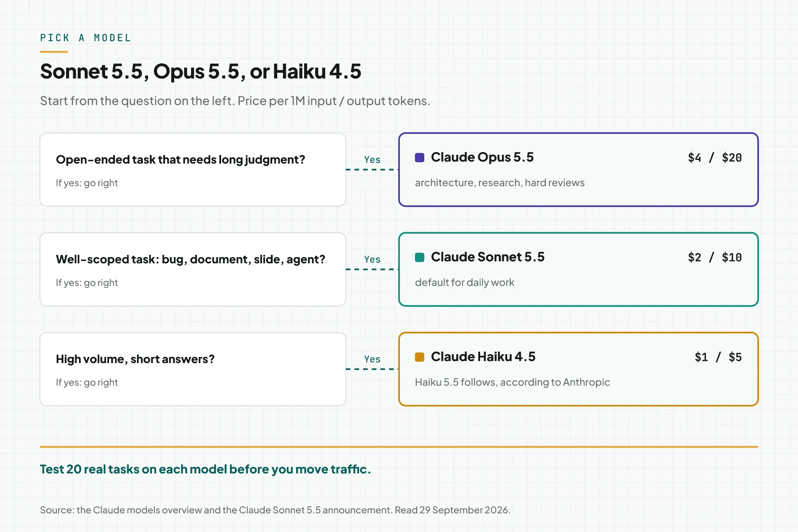Click the purple square beside Claude Opus 5.5
This screenshot has width=798, height=532.
(x=419, y=157)
